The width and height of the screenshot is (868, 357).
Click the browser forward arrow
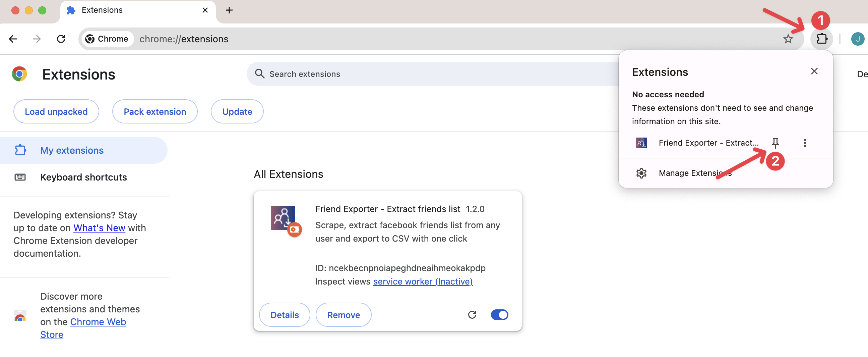click(x=37, y=39)
